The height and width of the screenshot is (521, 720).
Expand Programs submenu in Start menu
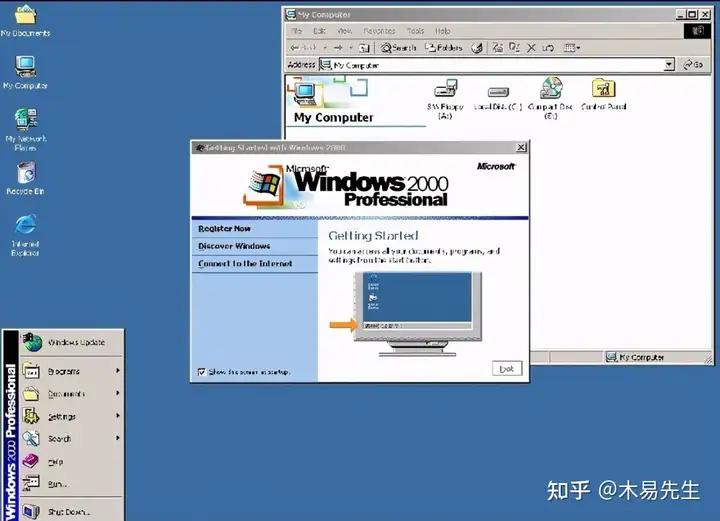[72, 371]
